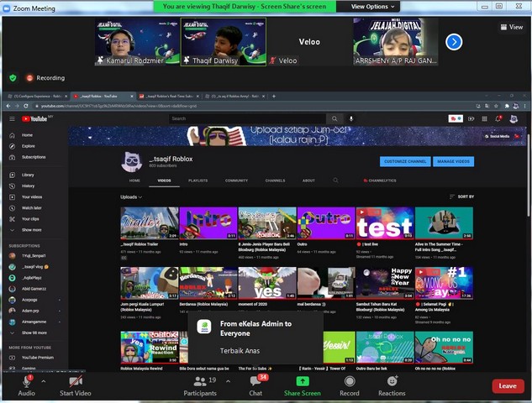Click the green Share Screen icon

[302, 383]
